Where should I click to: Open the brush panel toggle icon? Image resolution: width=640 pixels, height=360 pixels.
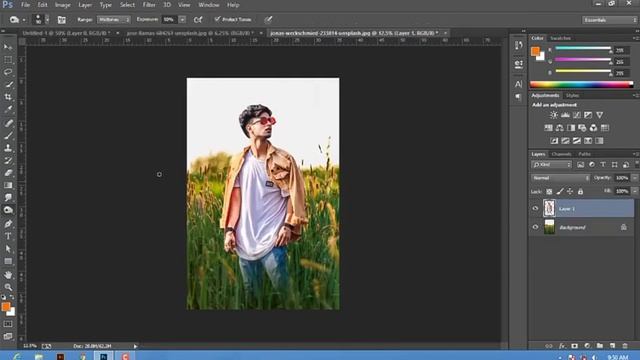point(62,20)
